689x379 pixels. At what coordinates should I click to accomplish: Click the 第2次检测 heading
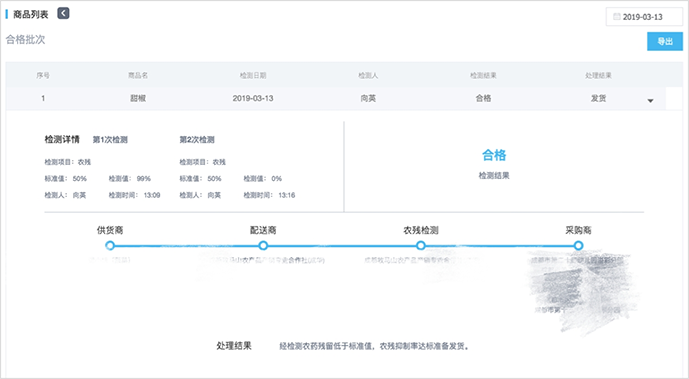point(197,140)
